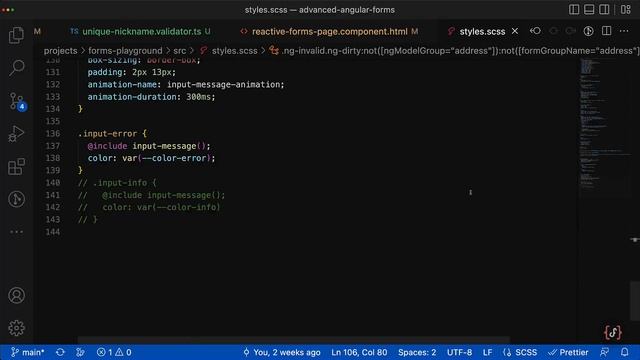Toggle primary sidebar layout icon in title bar
The width and height of the screenshot is (640, 360).
pyautogui.click(x=574, y=9)
